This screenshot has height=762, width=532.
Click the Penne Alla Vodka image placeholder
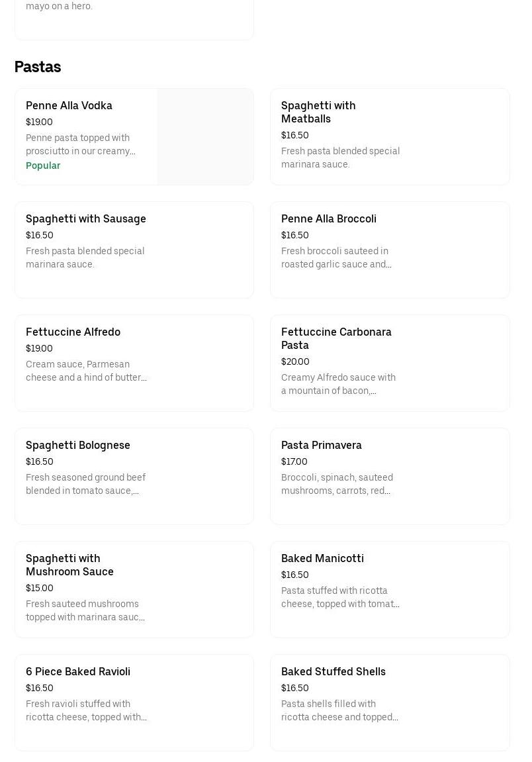205,137
